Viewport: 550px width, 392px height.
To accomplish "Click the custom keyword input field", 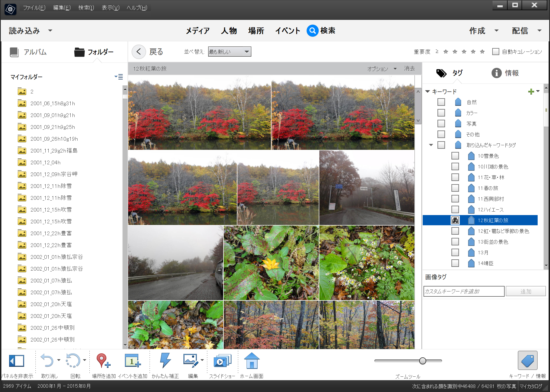I will (x=464, y=291).
